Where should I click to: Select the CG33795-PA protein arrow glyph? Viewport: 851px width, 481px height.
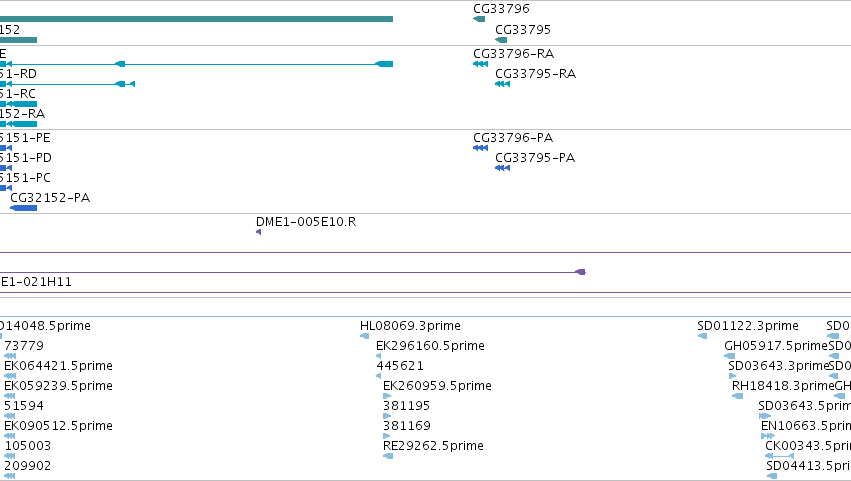tap(503, 168)
